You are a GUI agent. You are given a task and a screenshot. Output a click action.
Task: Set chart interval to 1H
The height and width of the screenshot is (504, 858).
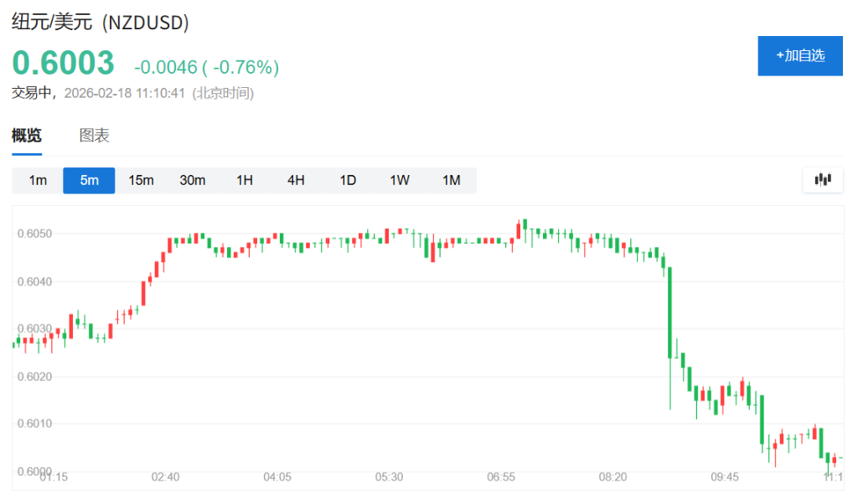point(245,180)
